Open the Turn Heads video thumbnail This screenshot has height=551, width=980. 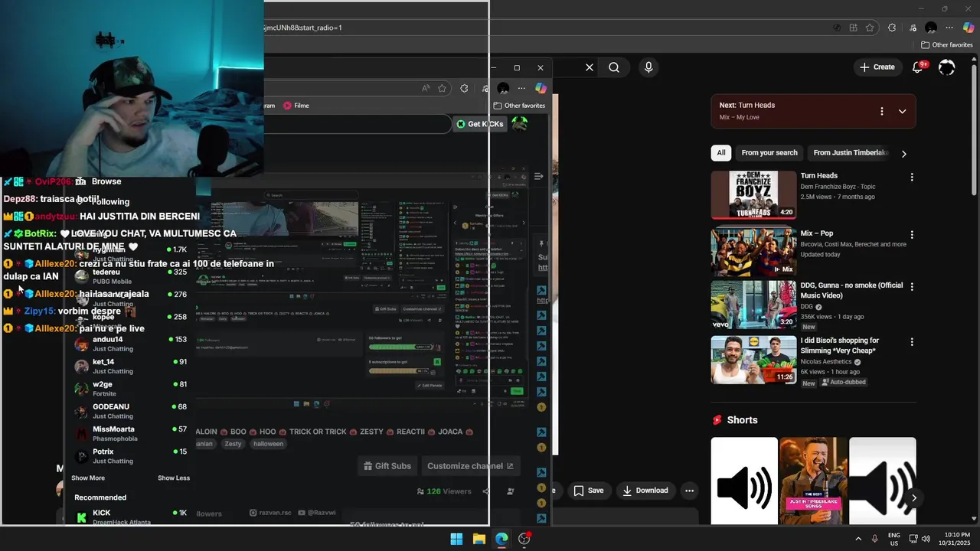[754, 195]
